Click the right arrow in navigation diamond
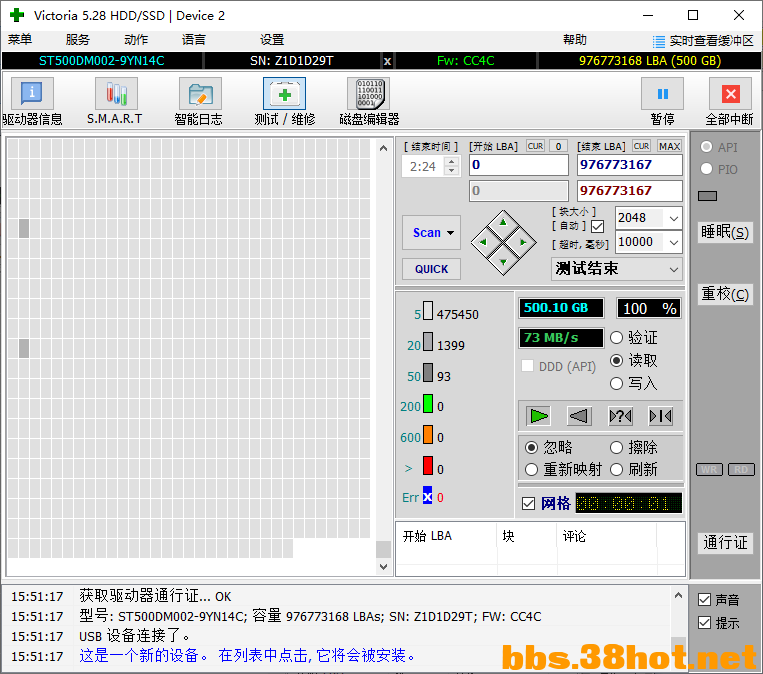The width and height of the screenshot is (763, 674). [x=523, y=242]
